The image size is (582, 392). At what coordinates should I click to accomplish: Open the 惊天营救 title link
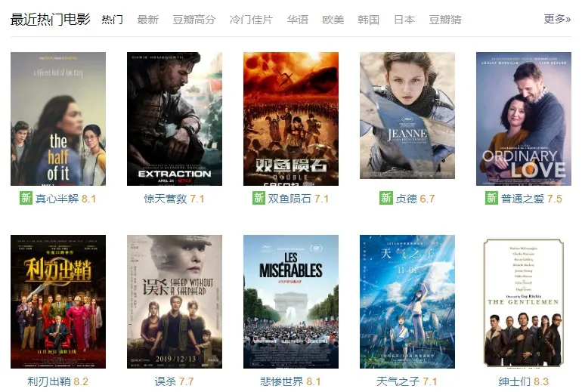point(166,199)
